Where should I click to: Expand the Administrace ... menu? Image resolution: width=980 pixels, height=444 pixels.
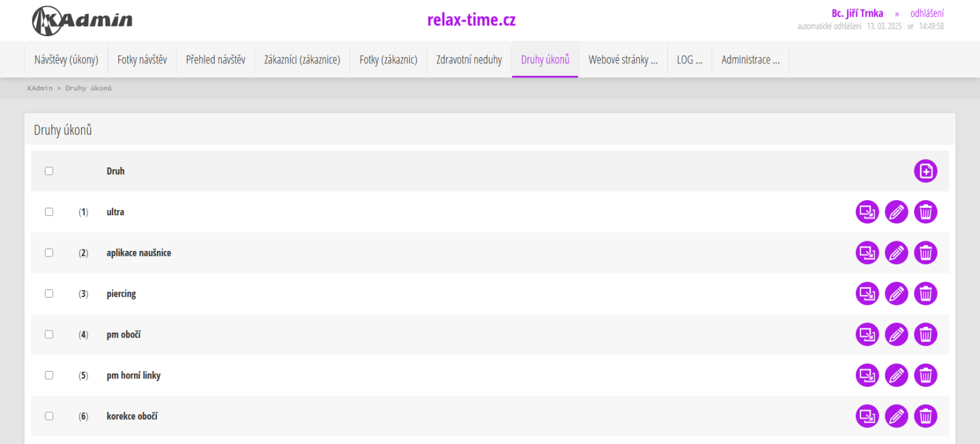(750, 60)
